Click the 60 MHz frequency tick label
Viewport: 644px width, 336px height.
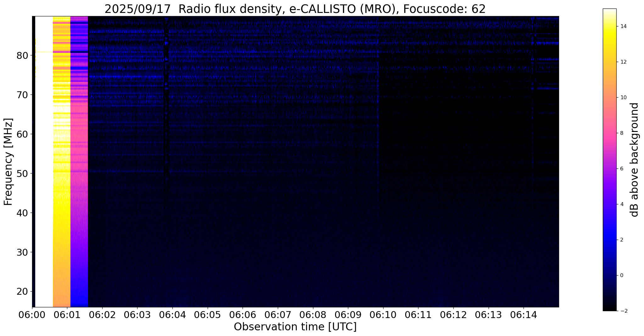click(x=22, y=134)
